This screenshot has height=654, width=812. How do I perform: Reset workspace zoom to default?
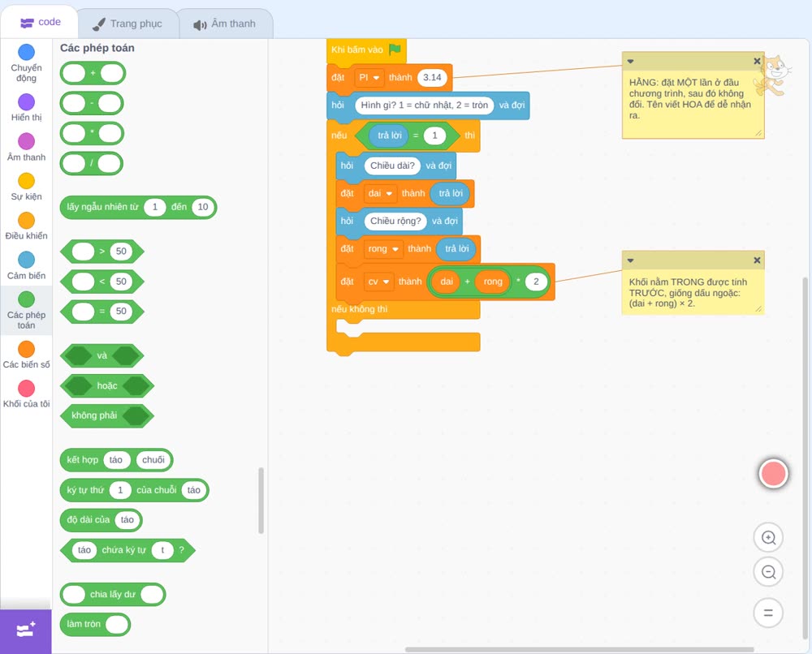coord(768,613)
